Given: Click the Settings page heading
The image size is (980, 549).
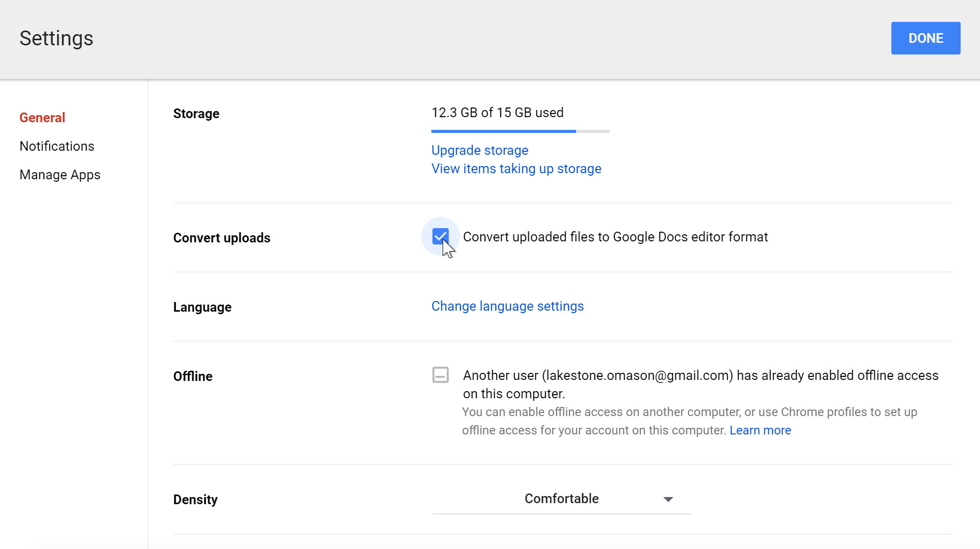Looking at the screenshot, I should [56, 38].
